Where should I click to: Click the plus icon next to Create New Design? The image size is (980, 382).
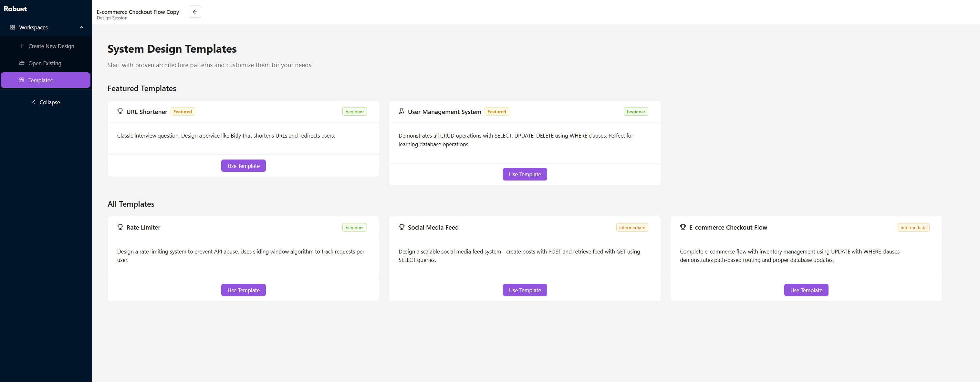(22, 46)
